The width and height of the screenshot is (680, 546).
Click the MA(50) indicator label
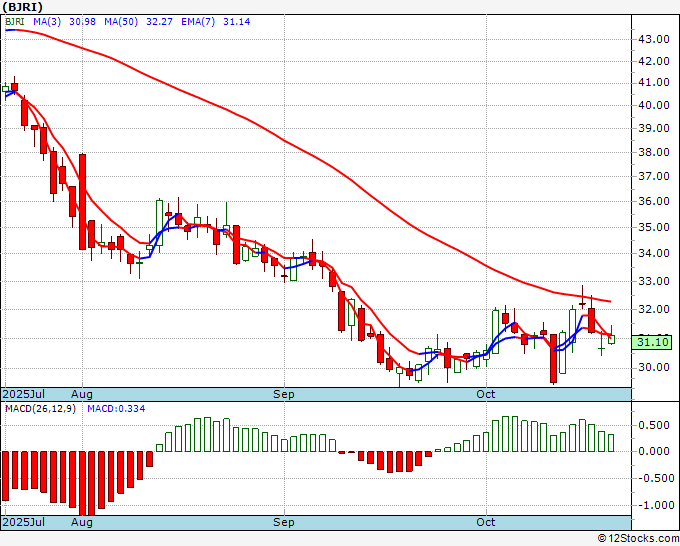pos(121,22)
